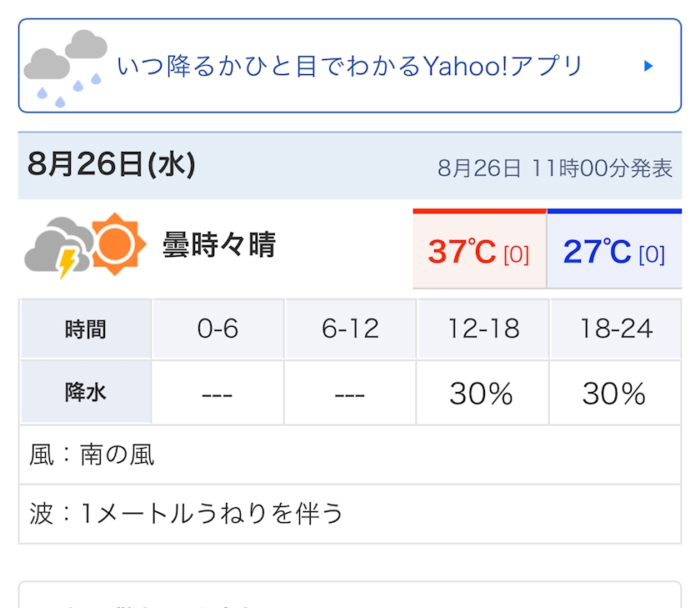Select the 0-6 time column
The height and width of the screenshot is (608, 700).
tap(217, 329)
